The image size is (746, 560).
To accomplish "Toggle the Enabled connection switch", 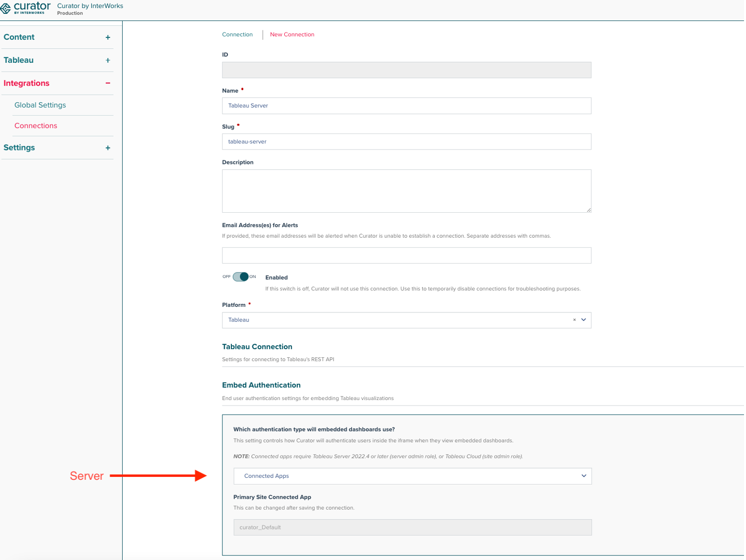I will (241, 277).
